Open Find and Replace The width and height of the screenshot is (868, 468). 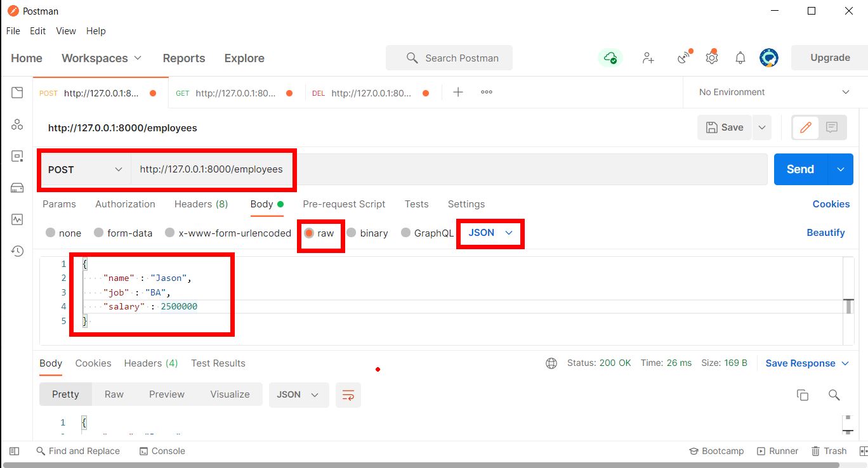78,451
